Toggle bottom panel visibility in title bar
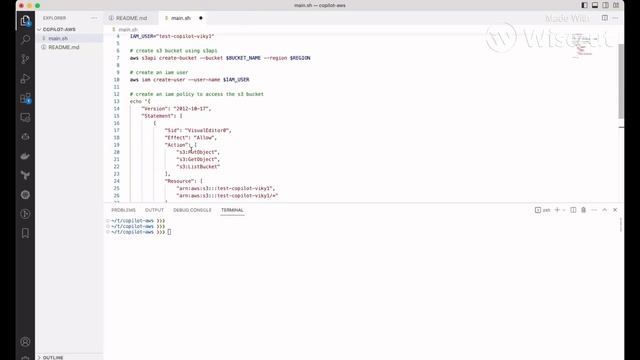This screenshot has width=640, height=360. tap(595, 5)
